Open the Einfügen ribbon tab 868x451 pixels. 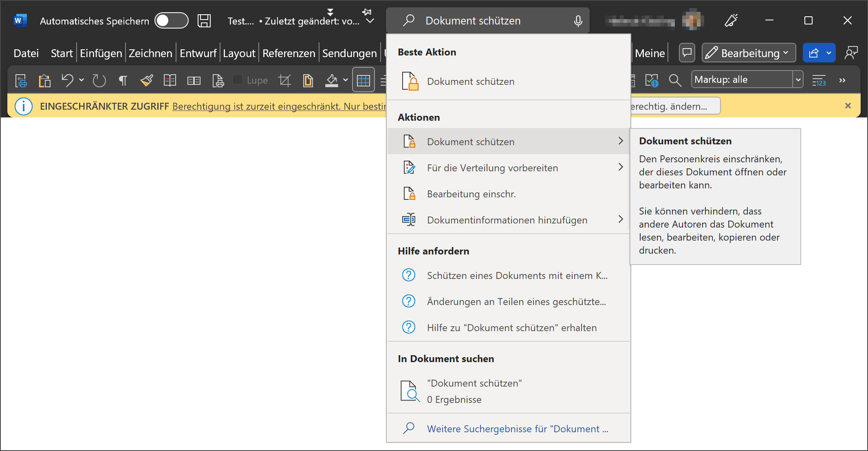(101, 53)
